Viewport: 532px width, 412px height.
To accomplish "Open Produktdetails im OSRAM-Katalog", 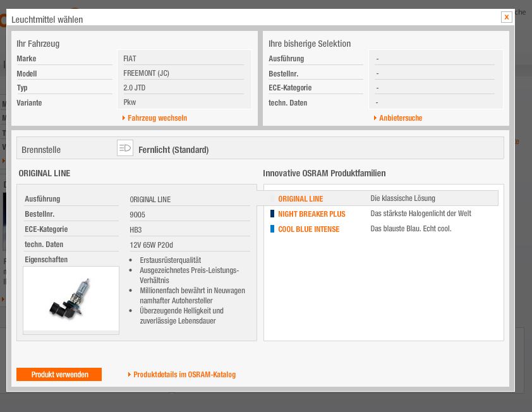I will point(184,375).
